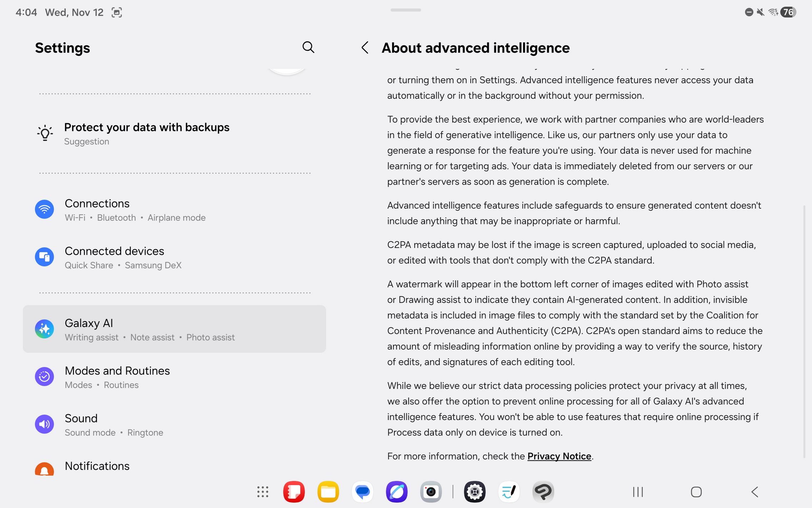The height and width of the screenshot is (508, 812).
Task: Open the app drawer grid icon
Action: 263,492
